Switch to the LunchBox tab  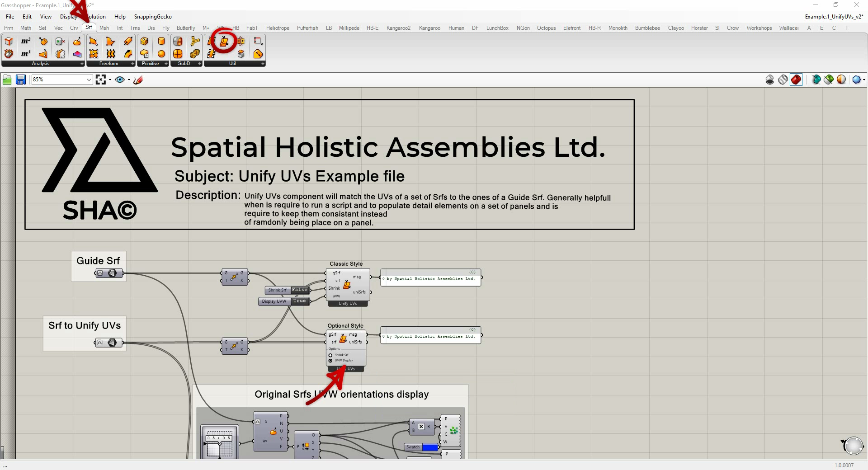coord(497,28)
